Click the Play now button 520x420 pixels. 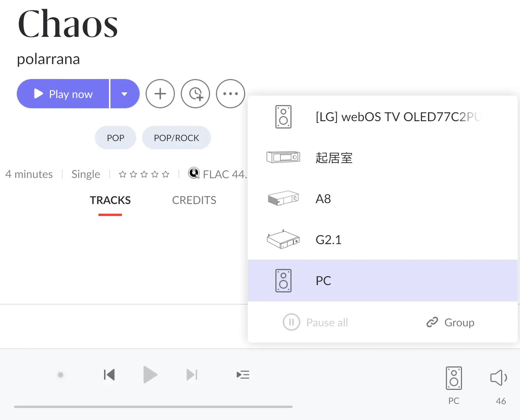[63, 94]
